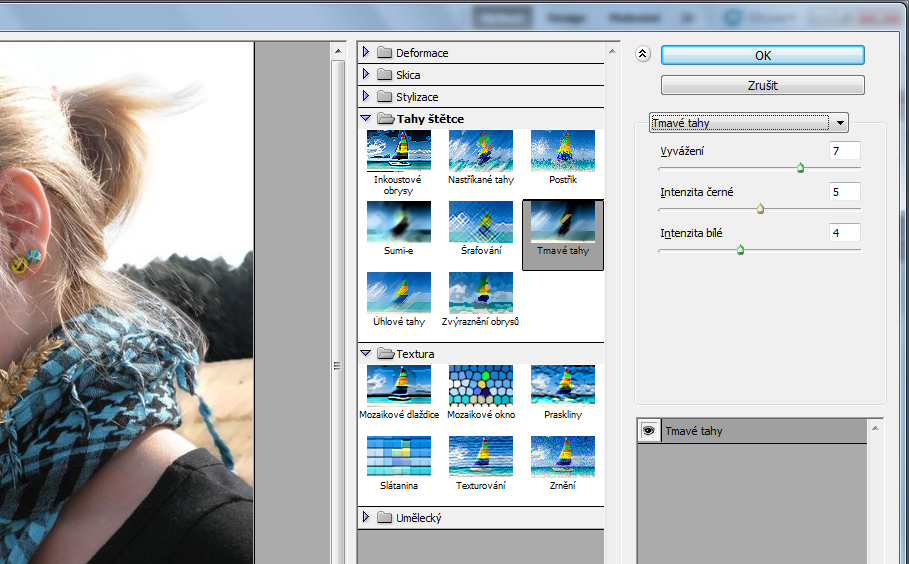Select the Zvýraznění obrysů filter thumbnail
Image resolution: width=909 pixels, height=564 pixels.
[x=481, y=293]
